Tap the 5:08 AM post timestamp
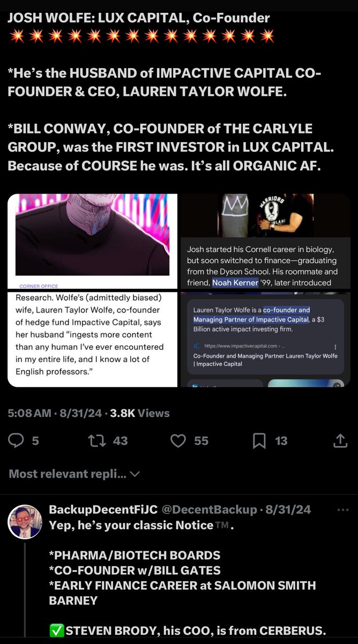 tap(30, 413)
